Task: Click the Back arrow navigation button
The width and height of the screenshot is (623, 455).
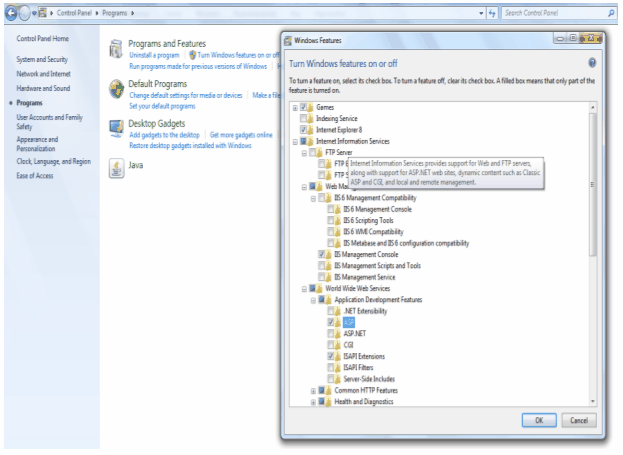Action: (13, 13)
